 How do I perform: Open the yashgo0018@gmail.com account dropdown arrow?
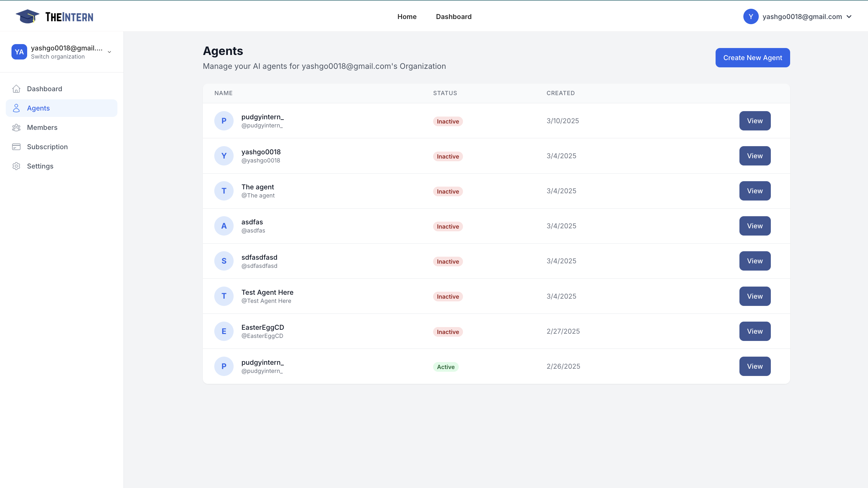[x=849, y=17]
